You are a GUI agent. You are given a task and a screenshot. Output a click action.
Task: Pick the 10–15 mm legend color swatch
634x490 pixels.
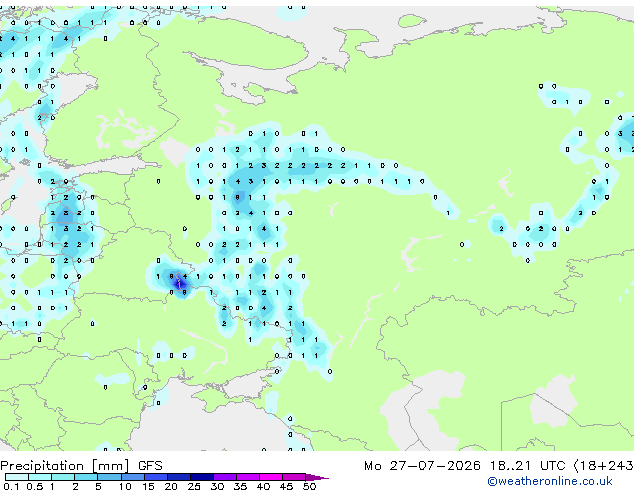pyautogui.click(x=132, y=477)
